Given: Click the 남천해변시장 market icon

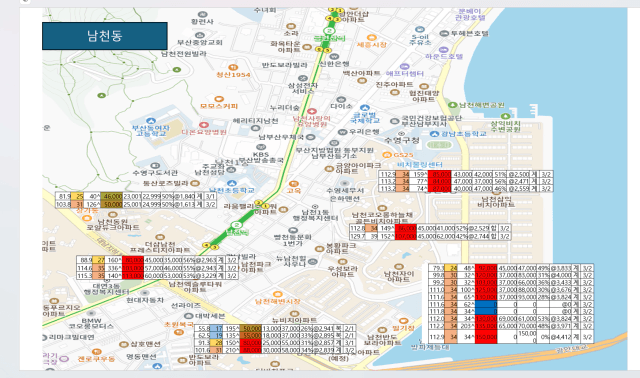Looking at the screenshot, I should point(277,294).
